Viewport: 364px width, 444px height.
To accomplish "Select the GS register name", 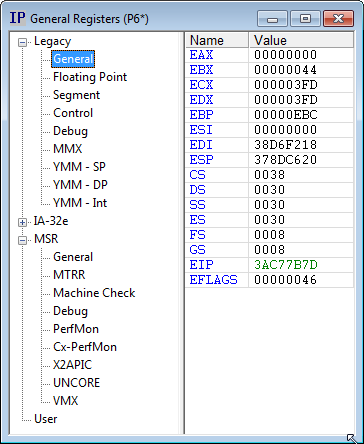I will click(x=197, y=250).
